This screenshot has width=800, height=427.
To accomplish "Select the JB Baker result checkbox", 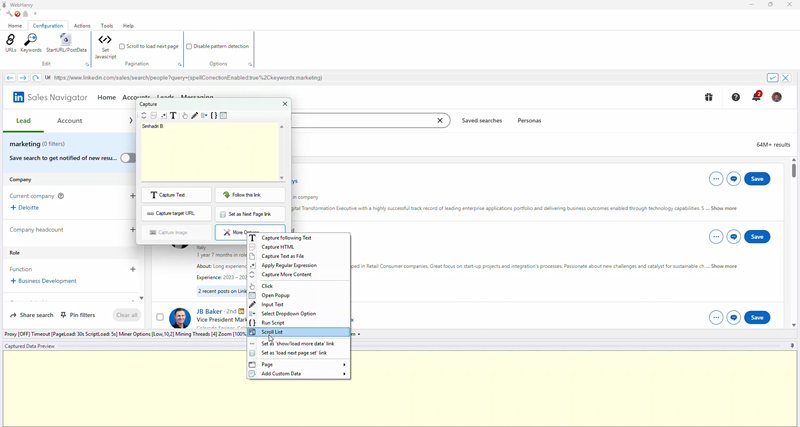I will (160, 317).
